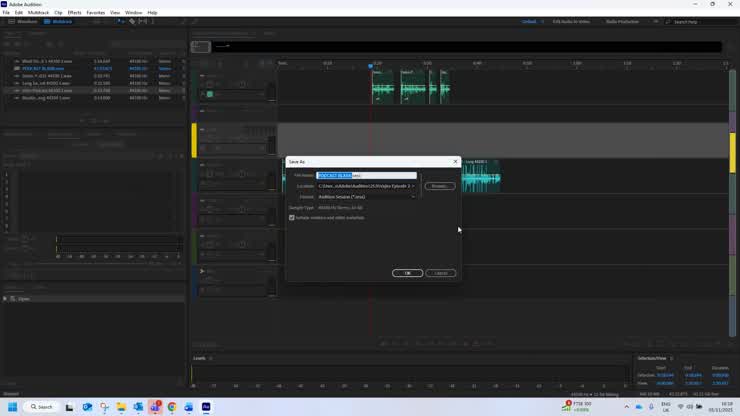Open the Edit menu
Screen dimensions: 740x416
tap(19, 13)
